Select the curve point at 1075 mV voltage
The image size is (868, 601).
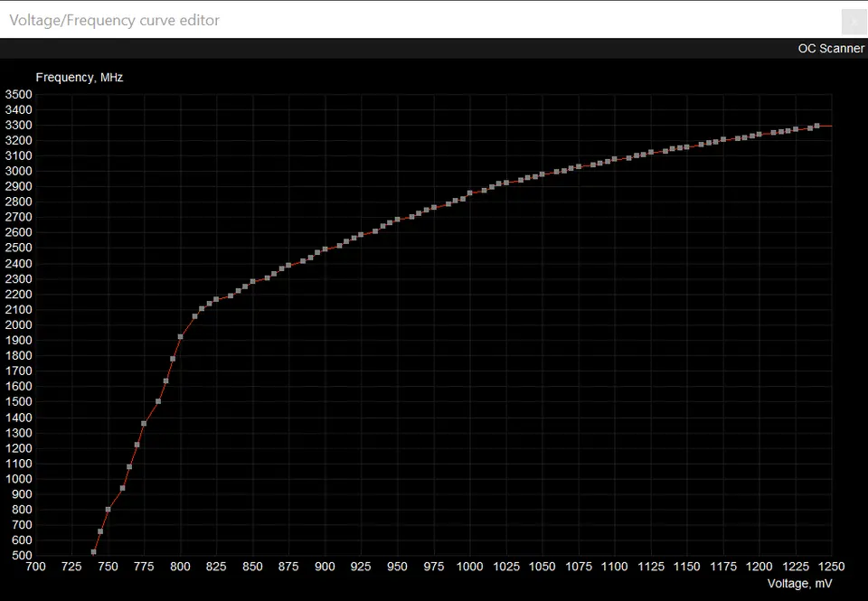click(579, 166)
